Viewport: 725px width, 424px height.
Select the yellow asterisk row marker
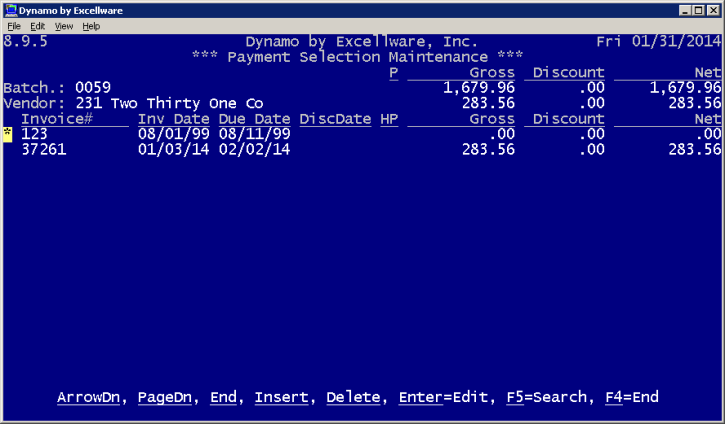(x=7, y=135)
